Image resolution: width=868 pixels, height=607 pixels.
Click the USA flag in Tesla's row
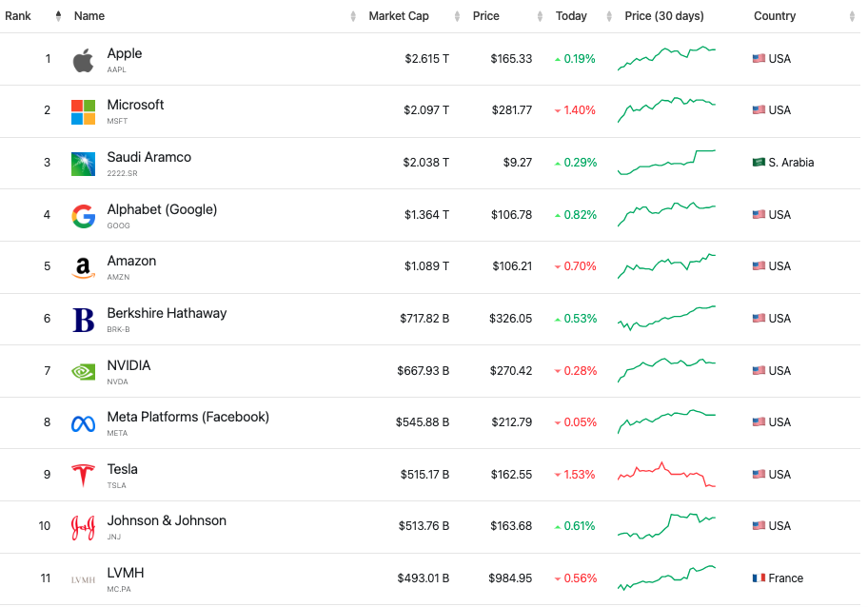coord(759,474)
